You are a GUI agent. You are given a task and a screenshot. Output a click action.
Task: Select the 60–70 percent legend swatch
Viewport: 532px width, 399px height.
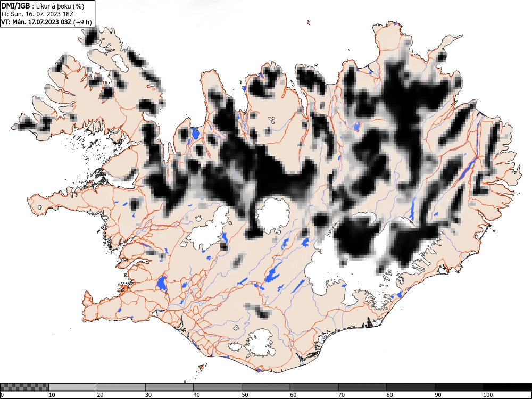314,387
